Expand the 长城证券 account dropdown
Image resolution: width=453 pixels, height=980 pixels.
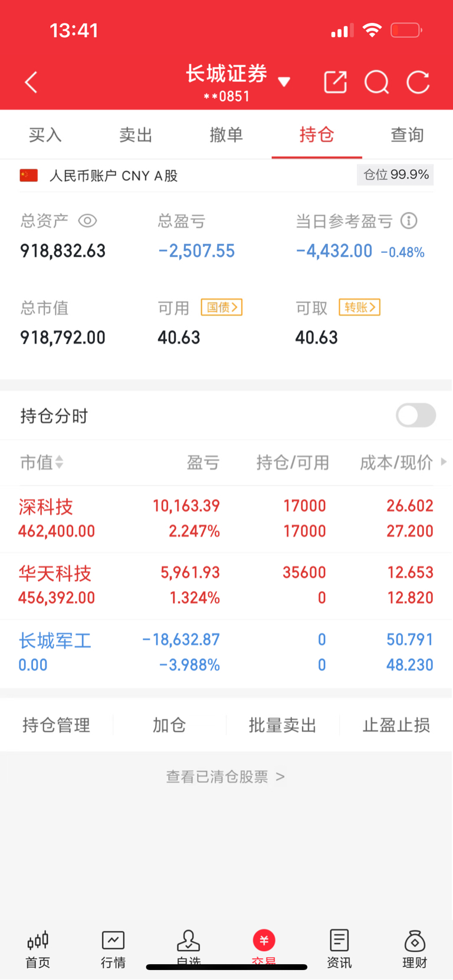click(284, 82)
